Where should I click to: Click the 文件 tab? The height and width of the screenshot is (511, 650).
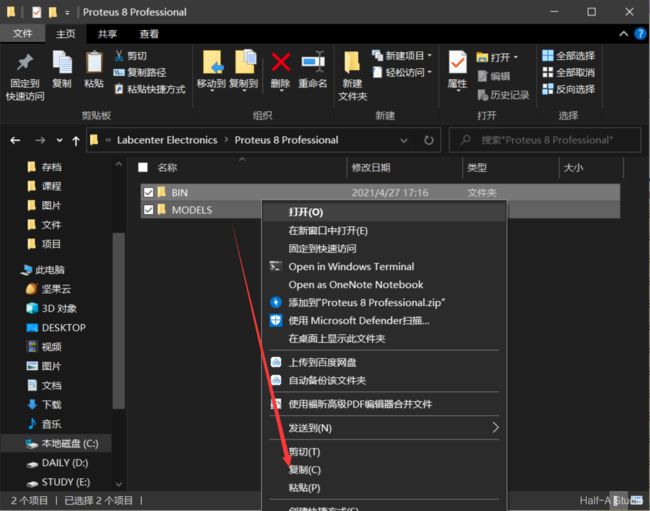[x=22, y=34]
